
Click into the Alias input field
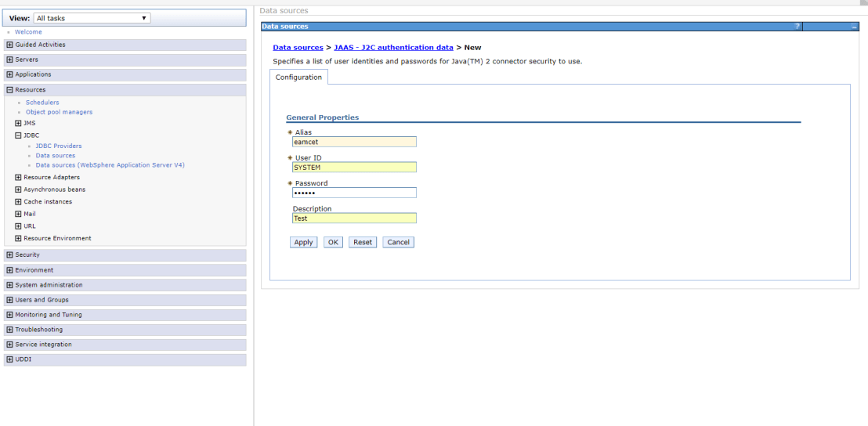[x=353, y=143]
